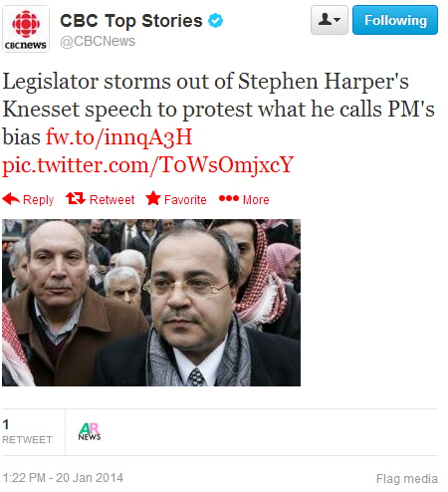Toggle the Following button
The width and height of the screenshot is (448, 492).
coord(395,20)
